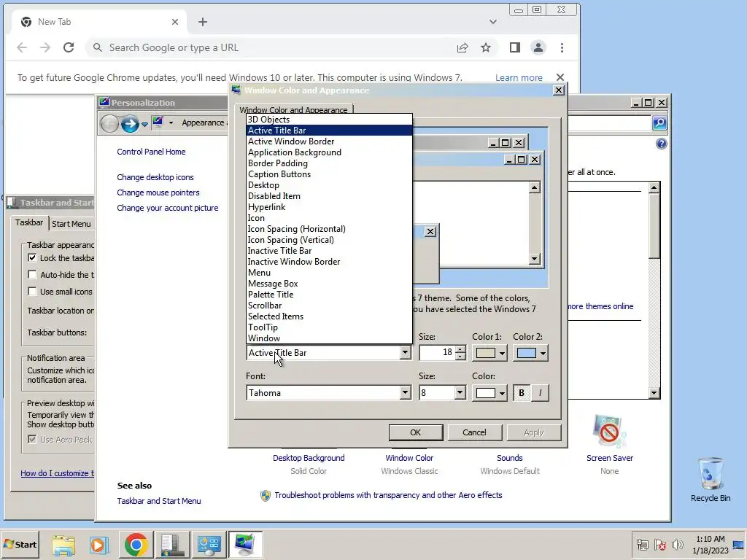Image resolution: width=747 pixels, height=560 pixels.
Task: Toggle italic font button
Action: click(540, 393)
